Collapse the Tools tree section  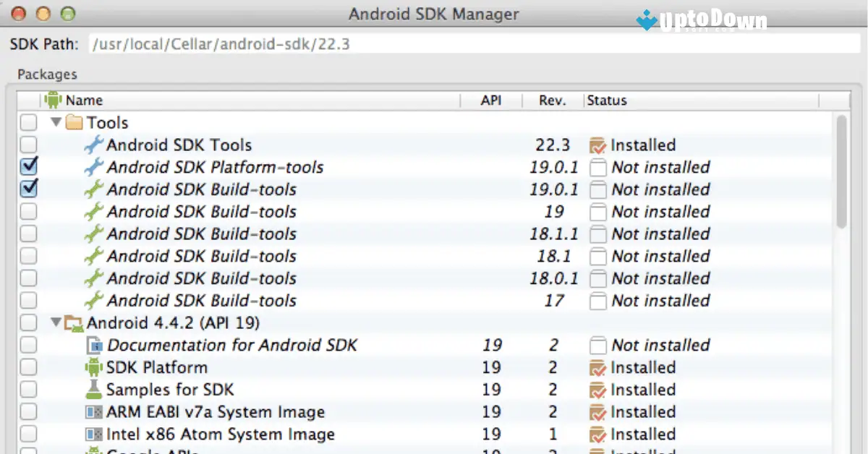click(x=56, y=122)
